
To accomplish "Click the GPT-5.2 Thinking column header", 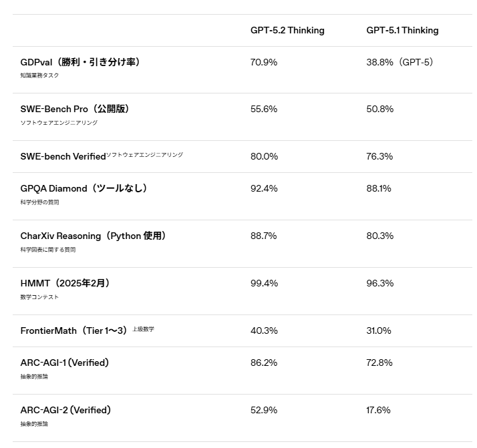I will click(x=287, y=30).
